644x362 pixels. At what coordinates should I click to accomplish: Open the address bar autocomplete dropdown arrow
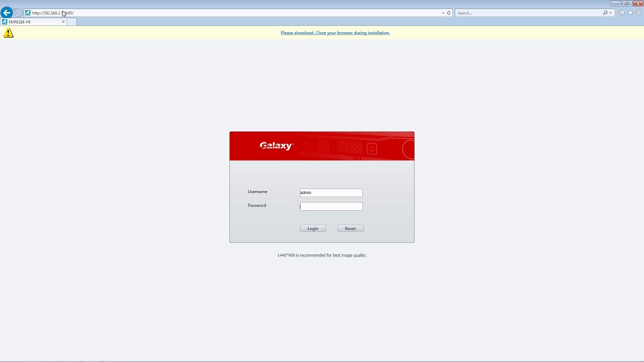coord(443,13)
